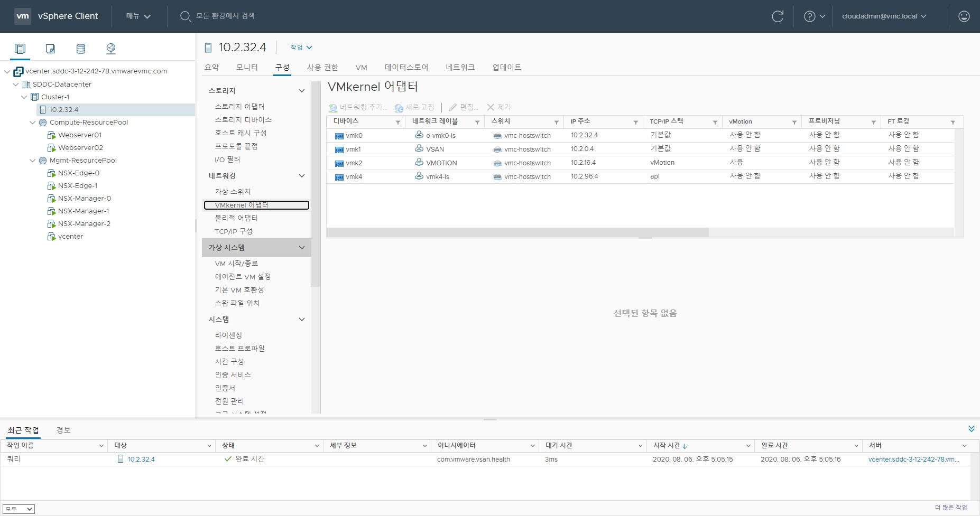This screenshot has height=516, width=980.
Task: Switch to the 데이터스토어 tab
Action: pos(406,67)
